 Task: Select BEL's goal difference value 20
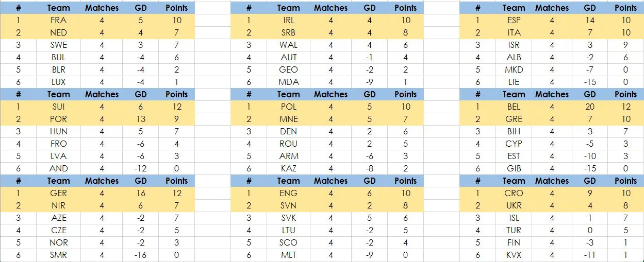point(590,107)
